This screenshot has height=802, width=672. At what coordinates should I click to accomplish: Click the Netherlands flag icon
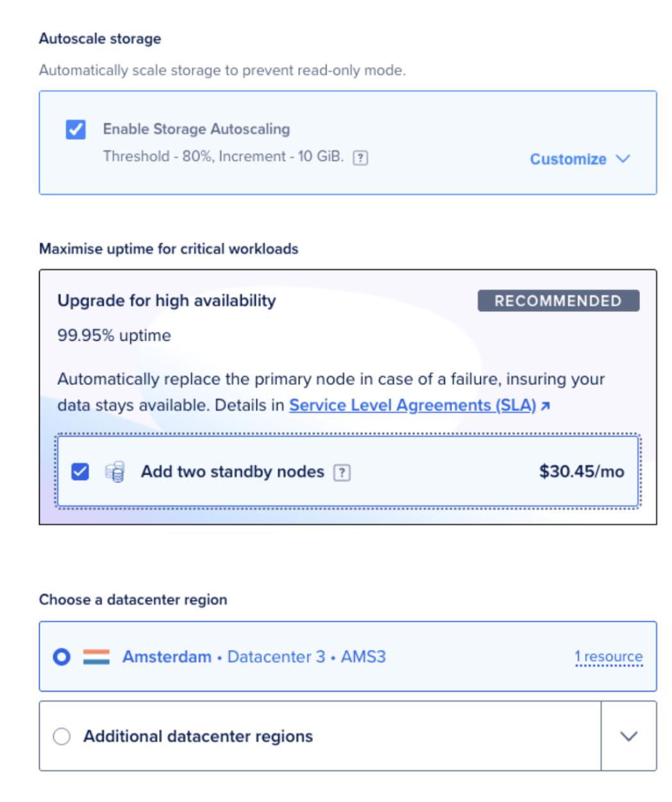coord(96,657)
